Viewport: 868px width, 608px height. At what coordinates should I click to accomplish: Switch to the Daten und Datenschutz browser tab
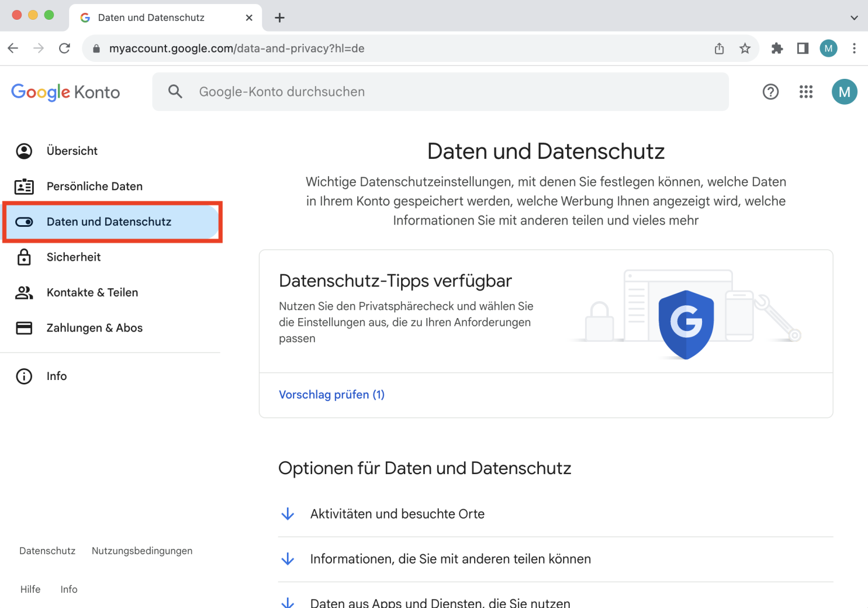click(x=151, y=17)
